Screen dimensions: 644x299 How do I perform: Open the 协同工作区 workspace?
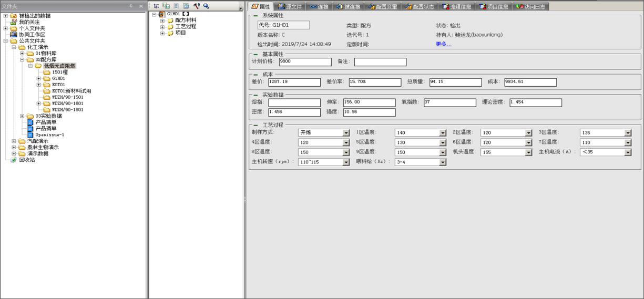pos(32,35)
